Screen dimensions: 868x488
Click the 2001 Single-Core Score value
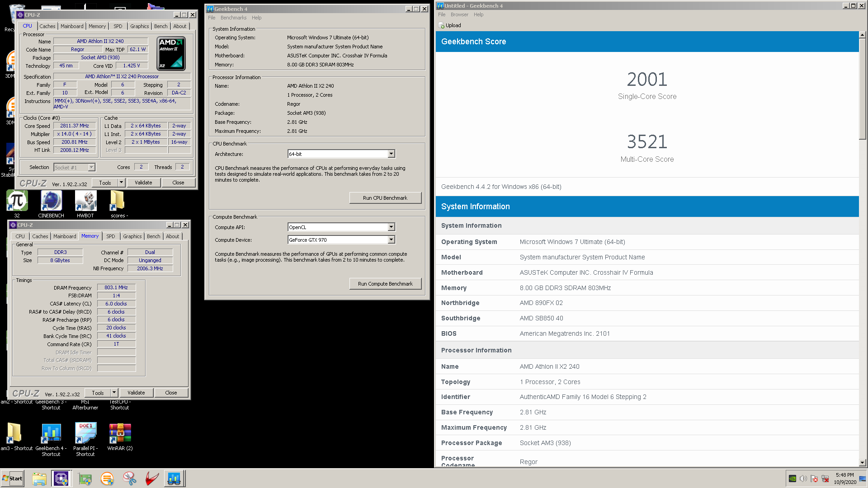tap(647, 80)
